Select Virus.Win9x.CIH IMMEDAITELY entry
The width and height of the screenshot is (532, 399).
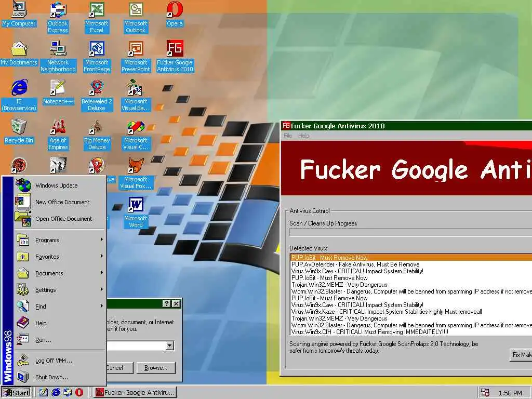click(x=411, y=332)
